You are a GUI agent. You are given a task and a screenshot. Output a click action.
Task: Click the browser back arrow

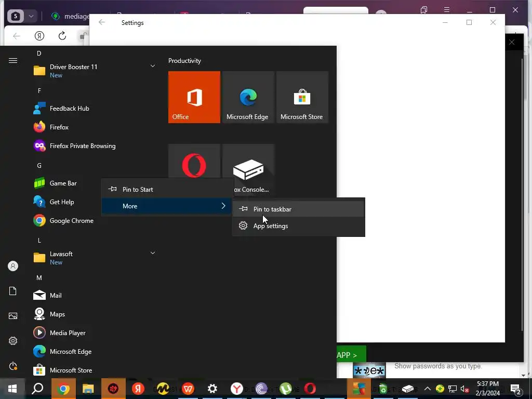16,36
